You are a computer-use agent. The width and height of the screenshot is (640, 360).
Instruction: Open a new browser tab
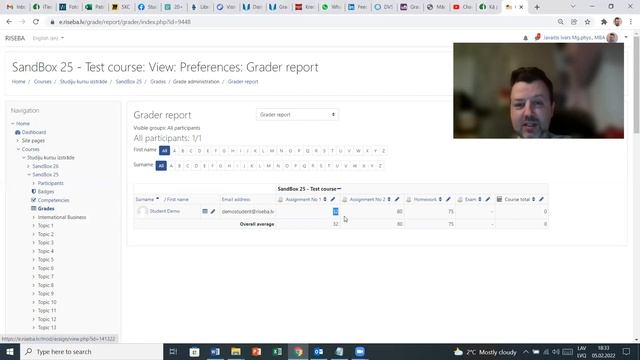tap(537, 7)
